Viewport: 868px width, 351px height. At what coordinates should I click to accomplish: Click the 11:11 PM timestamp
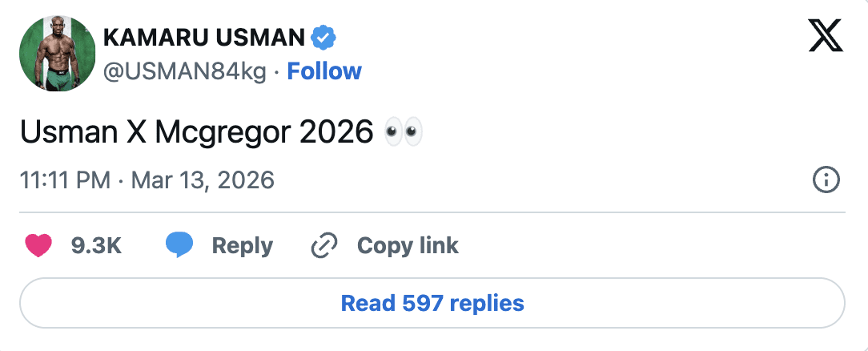65,180
